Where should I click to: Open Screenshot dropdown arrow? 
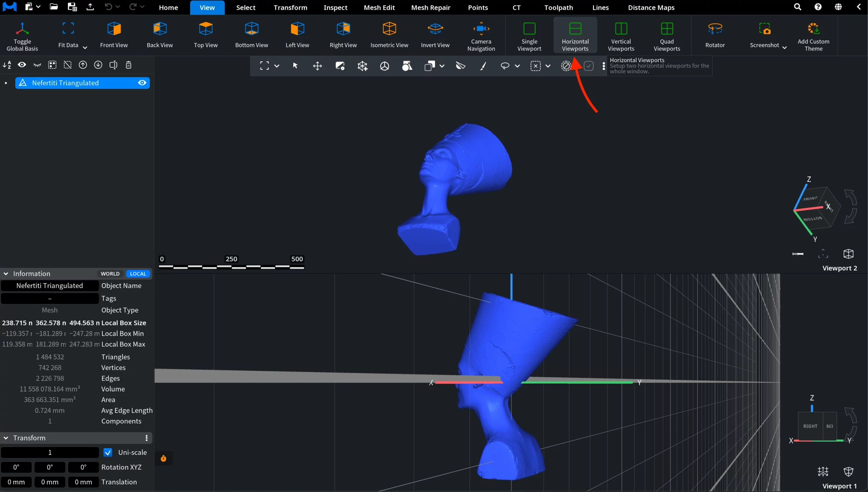coord(784,47)
